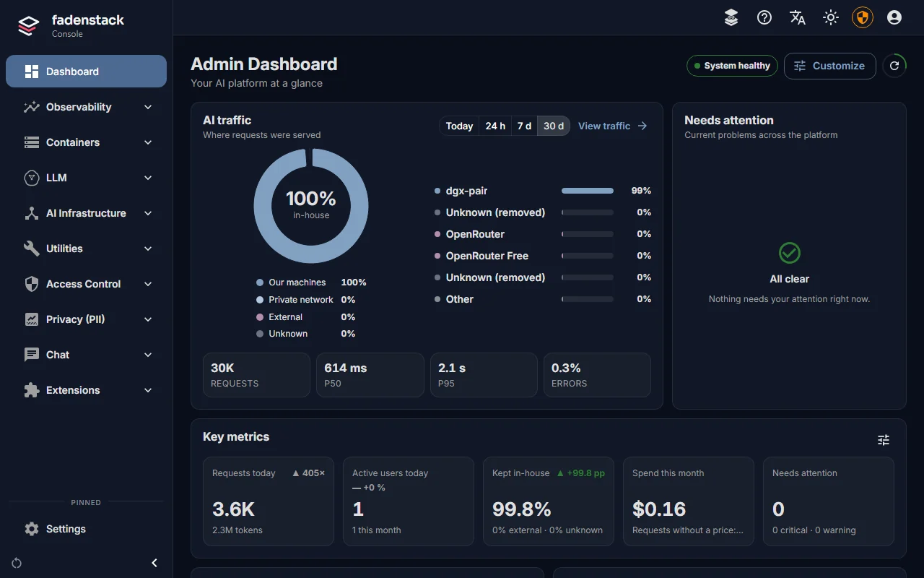This screenshot has height=578, width=924.
Task: Click the dgx-pair provider label
Action: (466, 191)
